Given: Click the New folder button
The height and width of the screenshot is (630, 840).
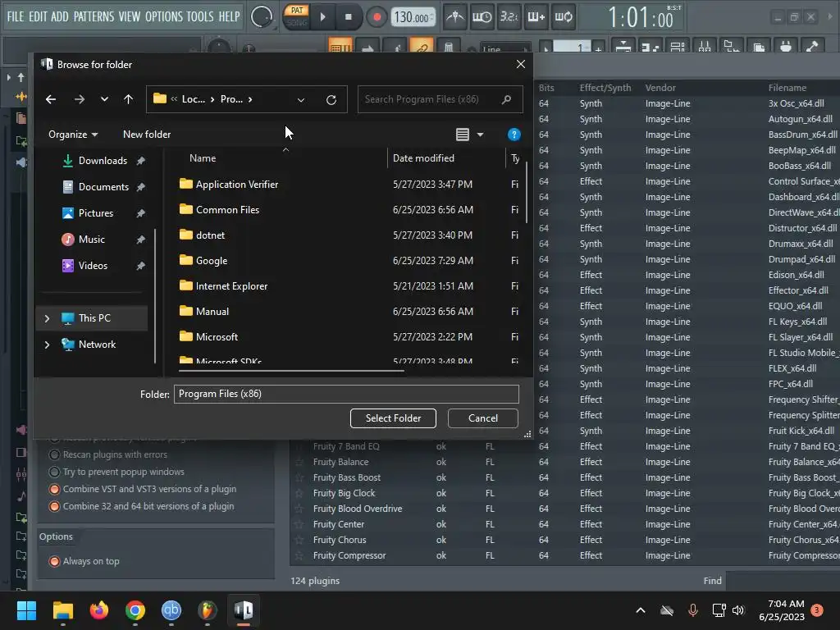Looking at the screenshot, I should 147,135.
